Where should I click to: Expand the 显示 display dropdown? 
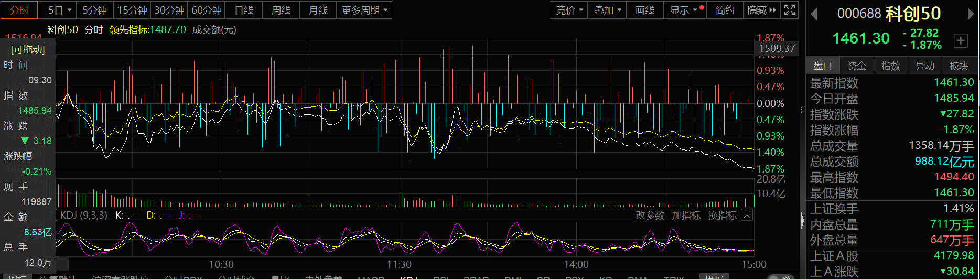click(684, 10)
